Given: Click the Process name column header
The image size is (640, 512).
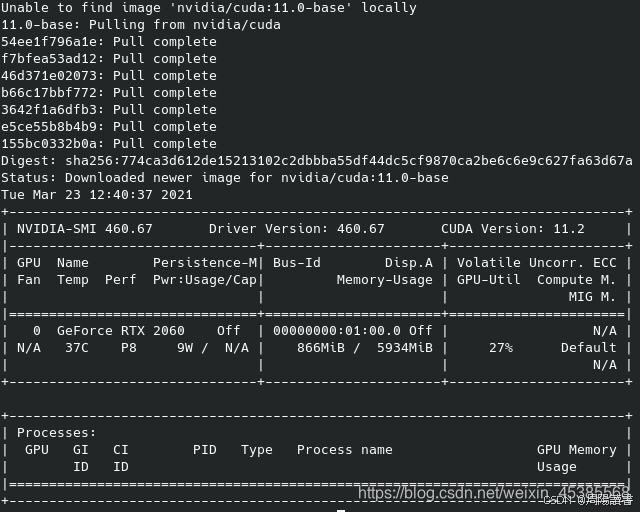Looking at the screenshot, I should [x=344, y=450].
